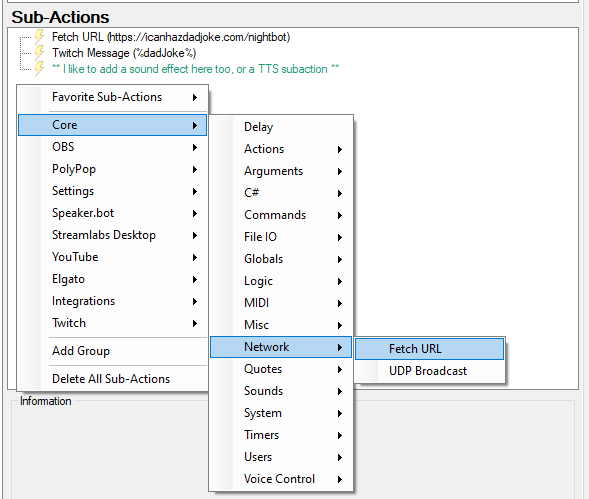The width and height of the screenshot is (589, 499).
Task: Click the lightning icon beside the green comment
Action: (x=39, y=69)
